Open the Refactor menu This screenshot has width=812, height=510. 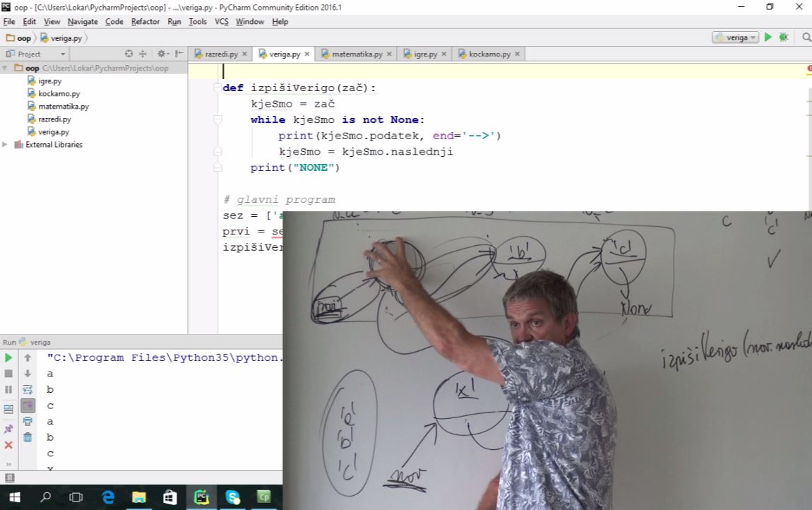click(145, 22)
